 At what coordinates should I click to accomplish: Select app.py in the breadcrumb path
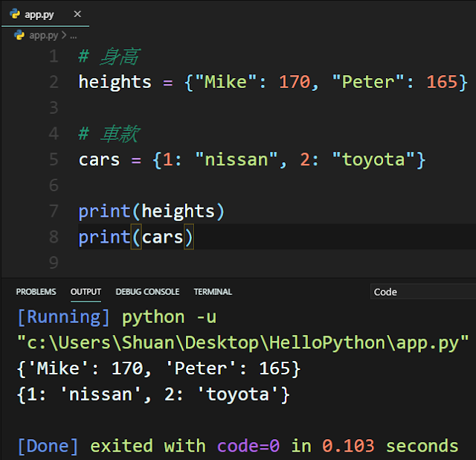pyautogui.click(x=43, y=36)
